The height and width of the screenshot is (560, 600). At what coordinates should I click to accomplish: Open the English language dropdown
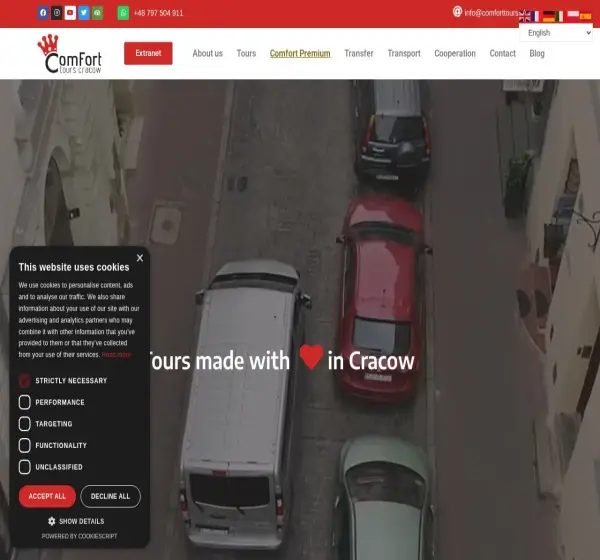[x=556, y=33]
